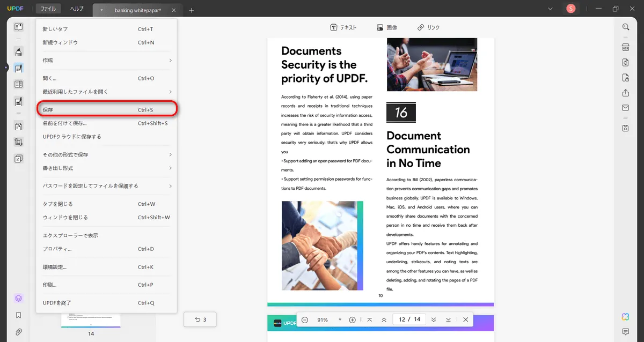
Task: Open the Crop Pages tool icon
Action: click(19, 143)
